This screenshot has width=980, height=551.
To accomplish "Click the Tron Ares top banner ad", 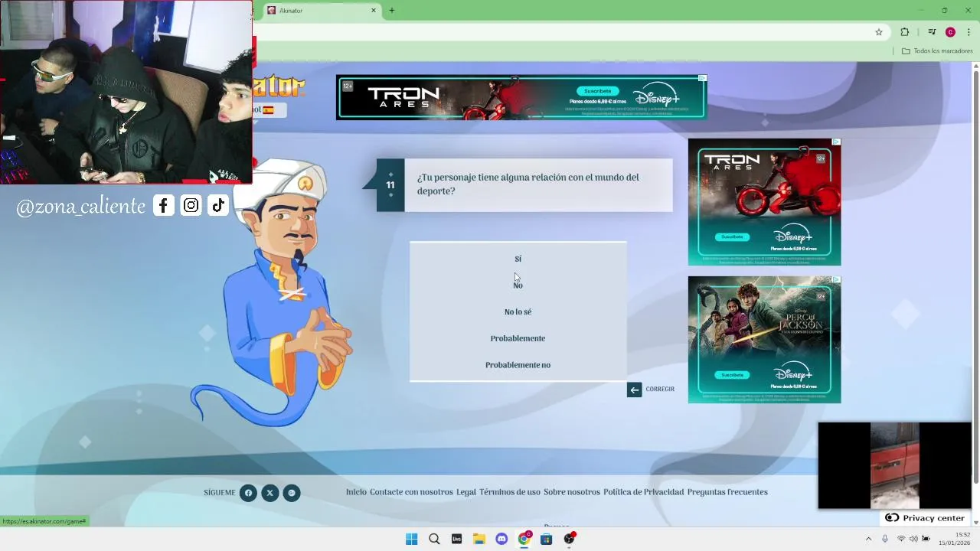I will 521,97.
